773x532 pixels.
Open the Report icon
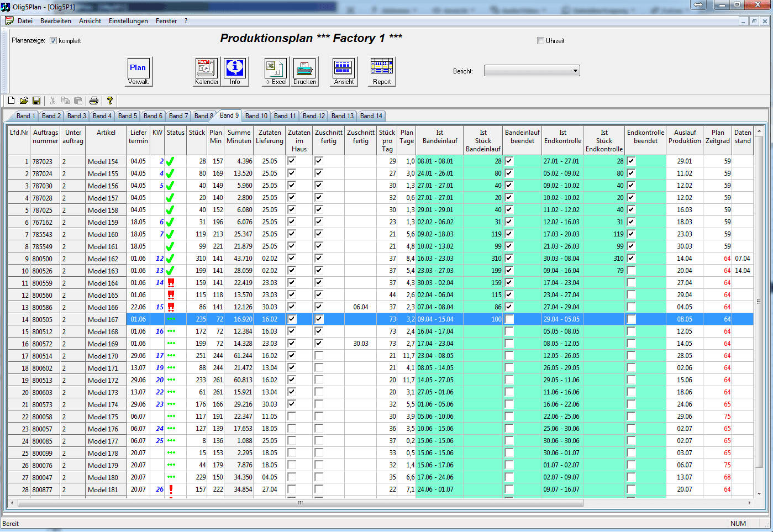pos(381,71)
